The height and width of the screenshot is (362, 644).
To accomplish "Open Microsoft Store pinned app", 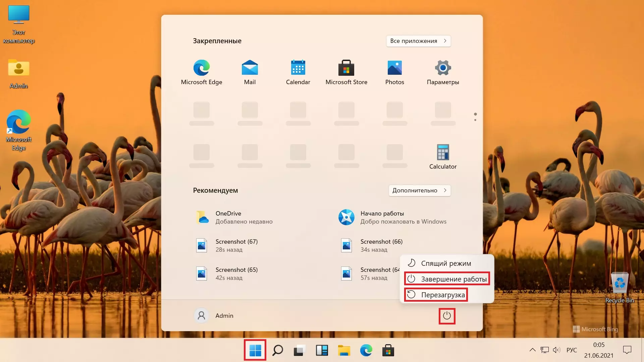I will pos(346,72).
